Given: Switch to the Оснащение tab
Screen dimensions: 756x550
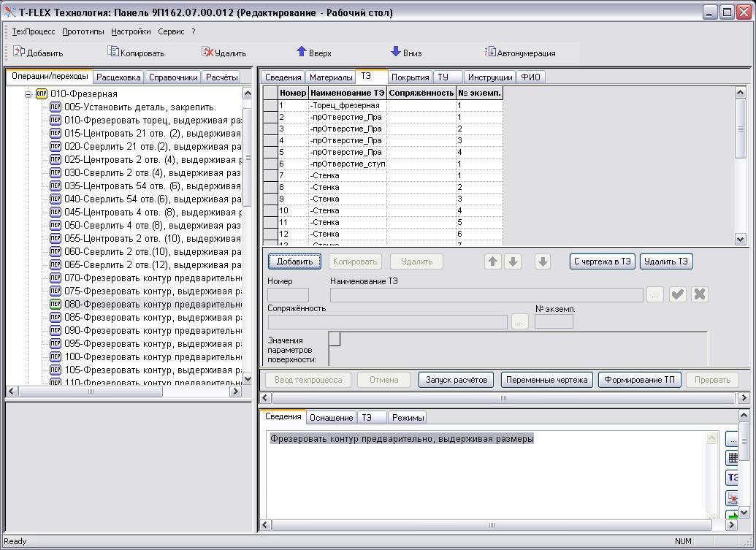Looking at the screenshot, I should coord(331,418).
